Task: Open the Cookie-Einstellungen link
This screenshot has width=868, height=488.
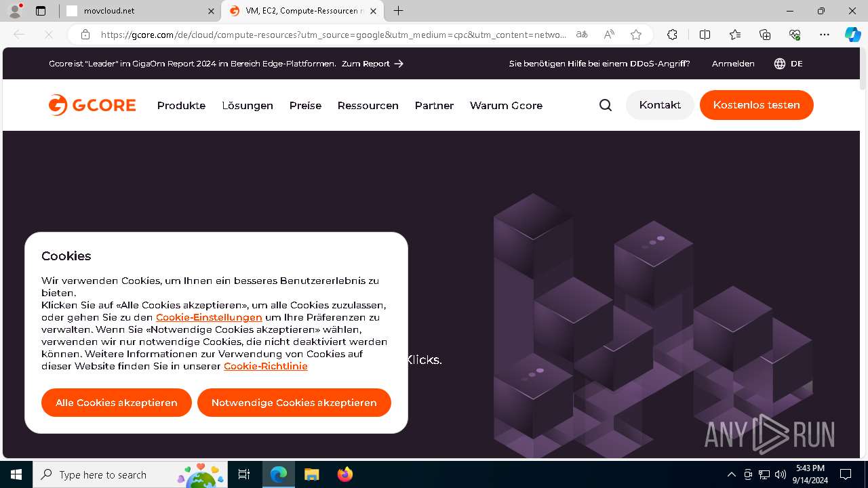Action: 209,317
